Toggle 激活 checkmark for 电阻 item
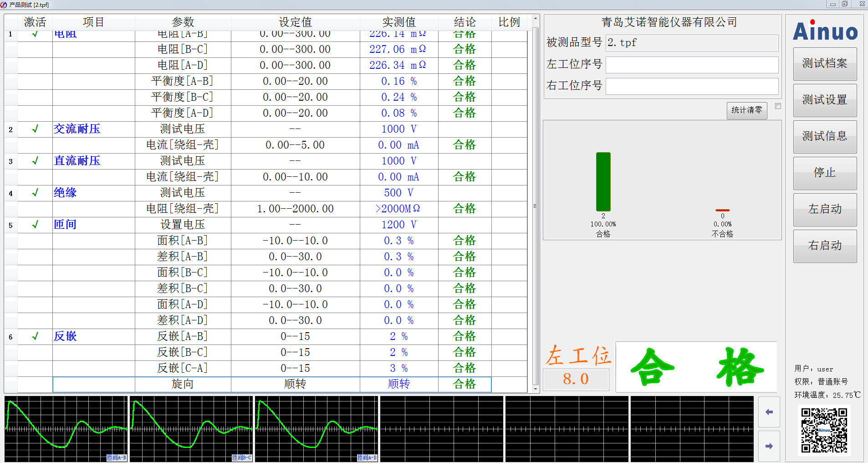The height and width of the screenshot is (463, 868). [35, 33]
